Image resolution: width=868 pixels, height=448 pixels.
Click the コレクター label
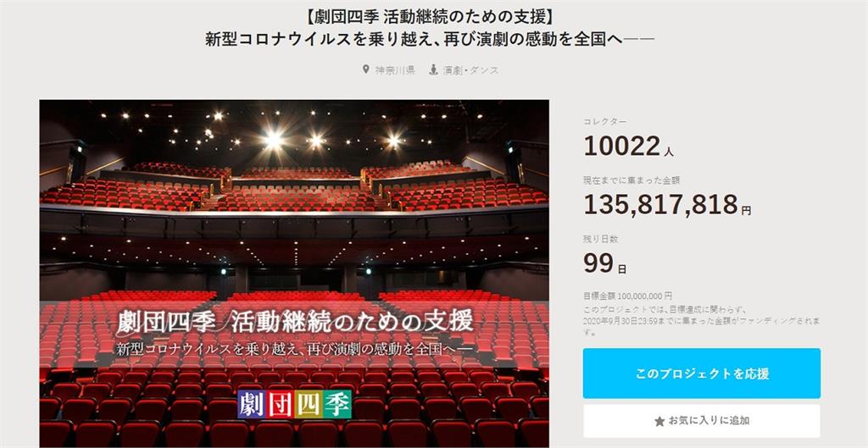[605, 122]
